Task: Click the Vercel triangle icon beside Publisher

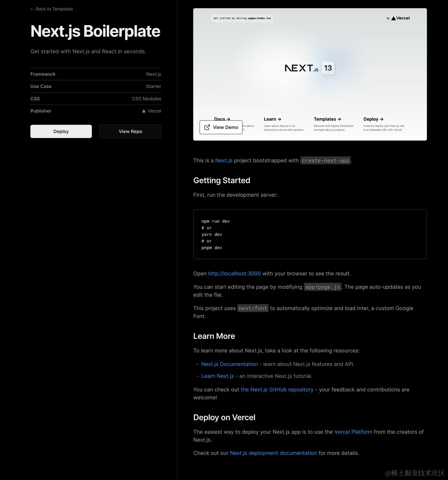Action: (144, 111)
